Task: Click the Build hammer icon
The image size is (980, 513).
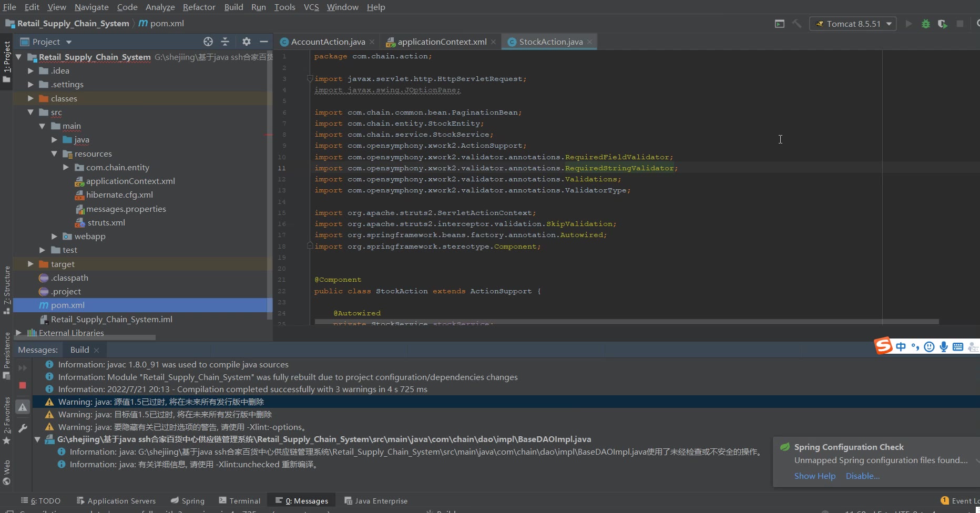Action: 797,24
